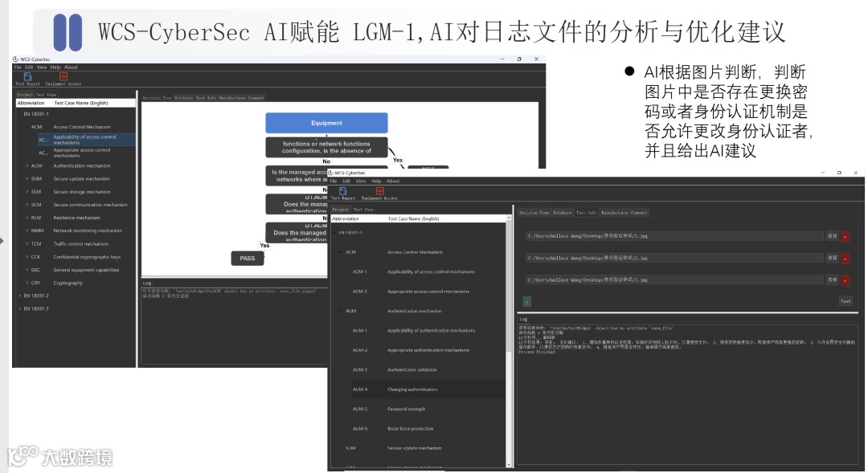868x473 pixels.
Task: Select 'Password strength' AUM-5 row
Action: (418, 409)
